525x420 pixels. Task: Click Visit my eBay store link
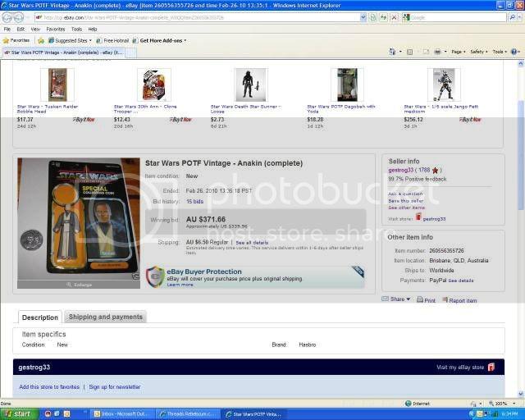(460, 367)
